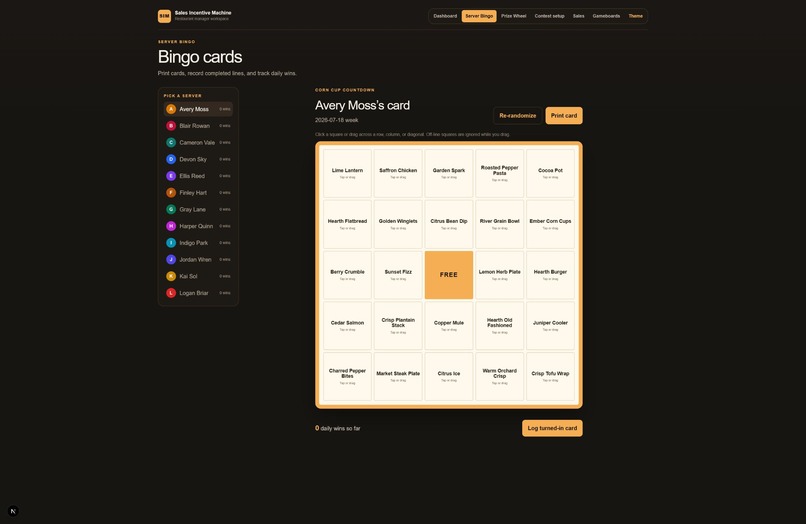This screenshot has height=524, width=806.
Task: Mark the Hearth Burger square
Action: (551, 275)
